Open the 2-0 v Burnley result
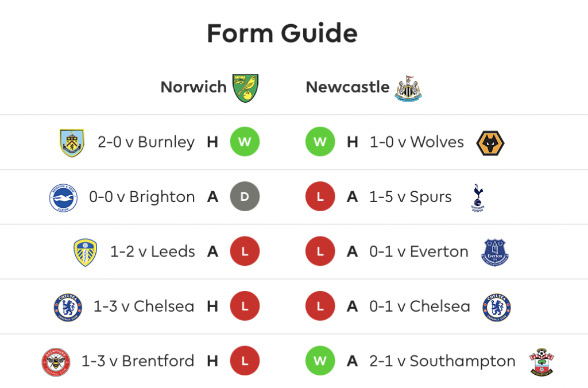This screenshot has height=388, width=588. 146,142
